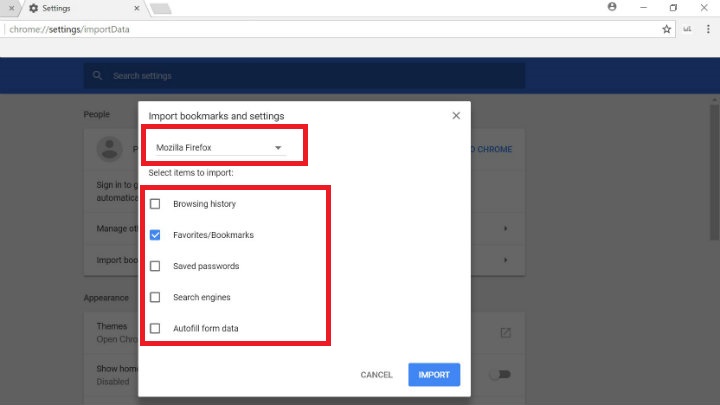The height and width of the screenshot is (405, 720).
Task: Check the Browsing history checkbox
Action: [x=155, y=204]
